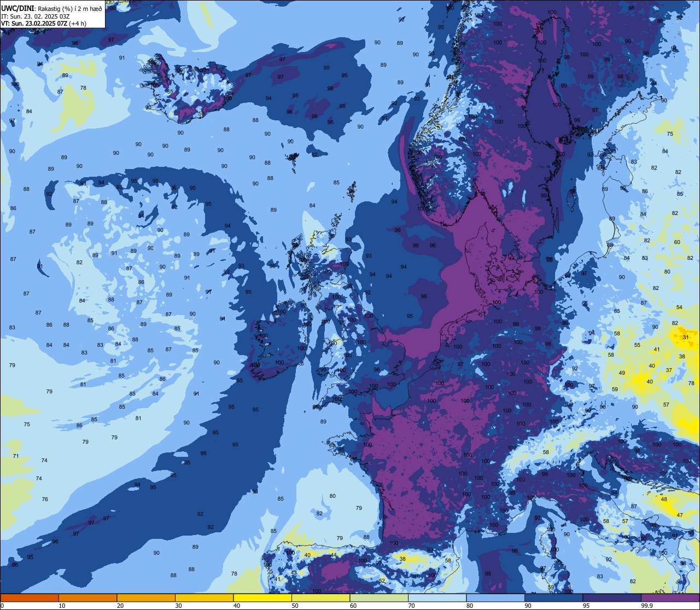Click the '95' legend scale label

click(586, 606)
